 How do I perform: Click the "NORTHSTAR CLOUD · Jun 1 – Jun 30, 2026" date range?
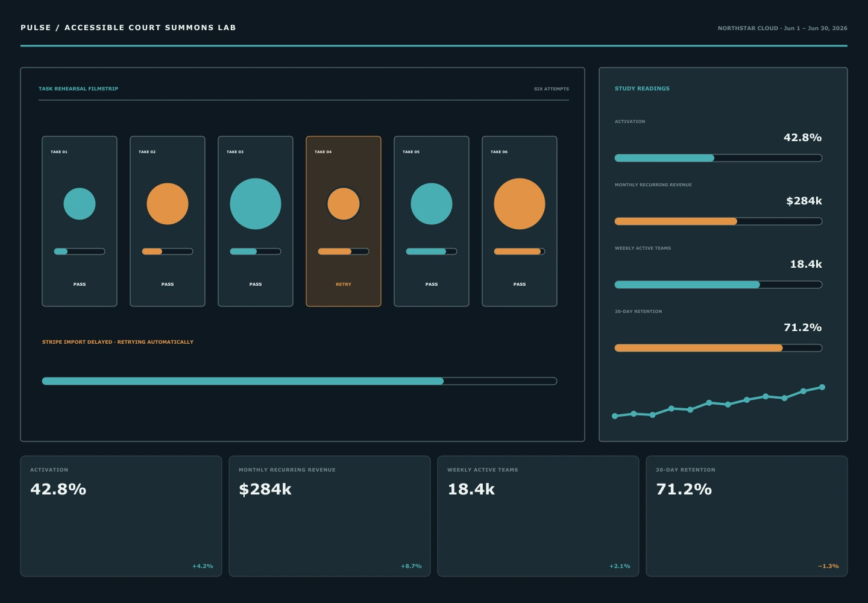[x=782, y=28]
